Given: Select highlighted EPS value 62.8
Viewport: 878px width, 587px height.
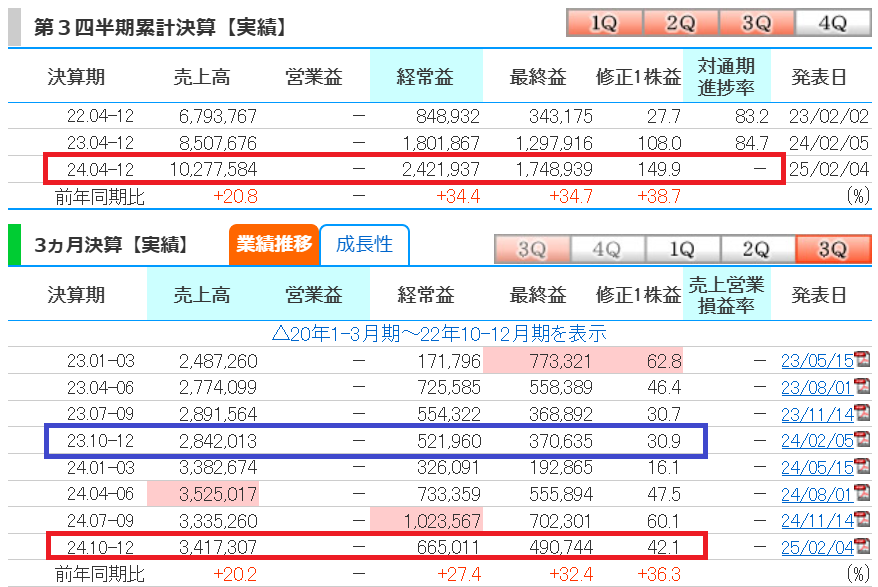Looking at the screenshot, I should pyautogui.click(x=664, y=361).
